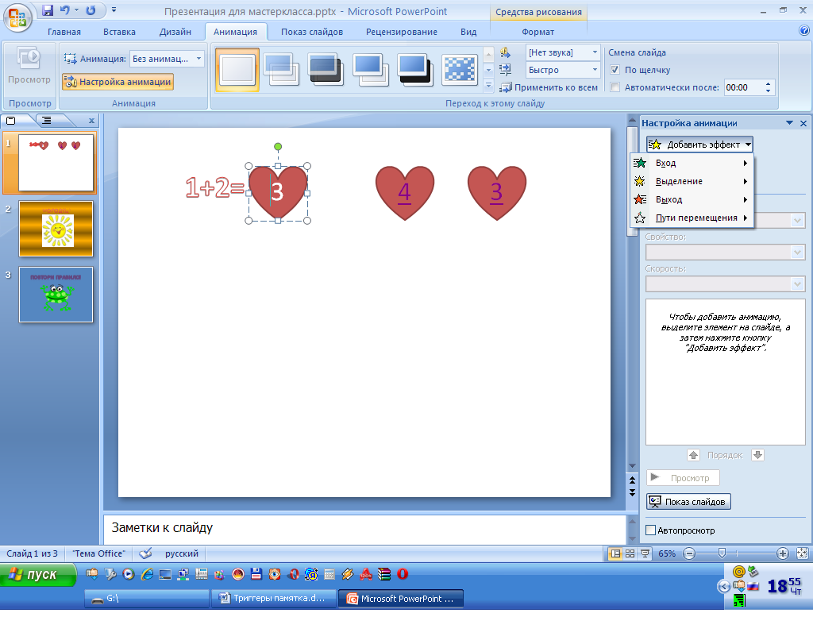813x644 pixels.
Task: Click the task pane Просмотр play button
Action: click(683, 477)
